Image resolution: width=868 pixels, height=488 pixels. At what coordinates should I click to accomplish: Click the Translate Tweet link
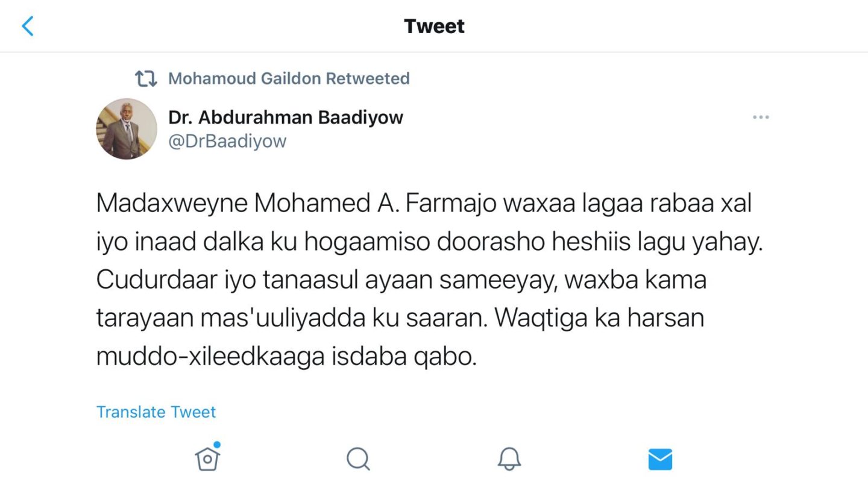[156, 412]
